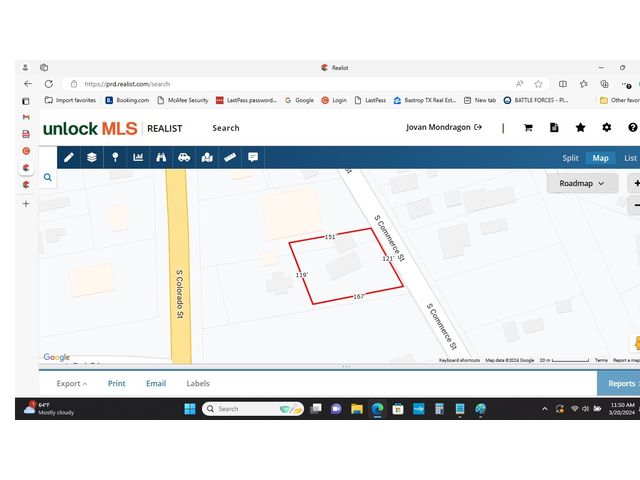Switch to Split view

[x=570, y=158]
